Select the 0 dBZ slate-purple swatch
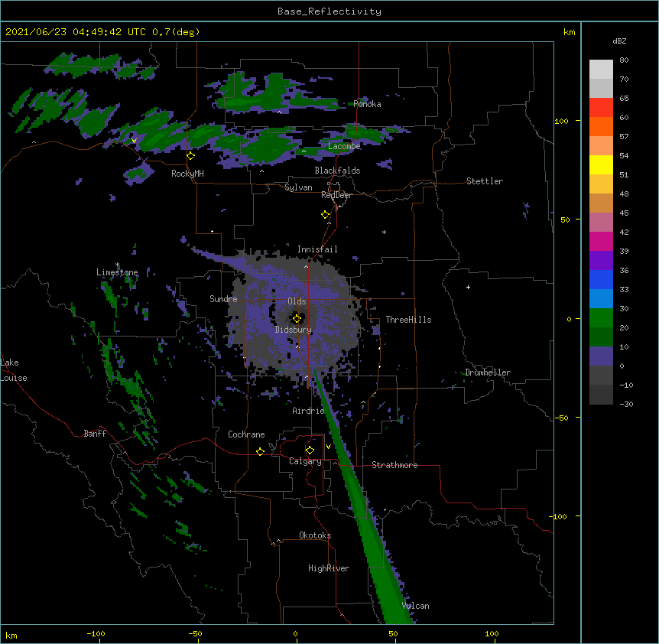This screenshot has width=659, height=644. point(601,356)
